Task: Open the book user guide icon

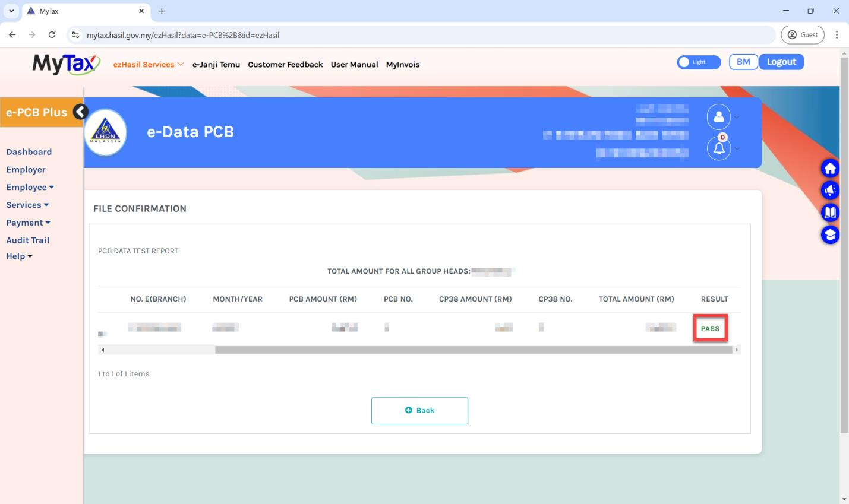Action: (830, 212)
